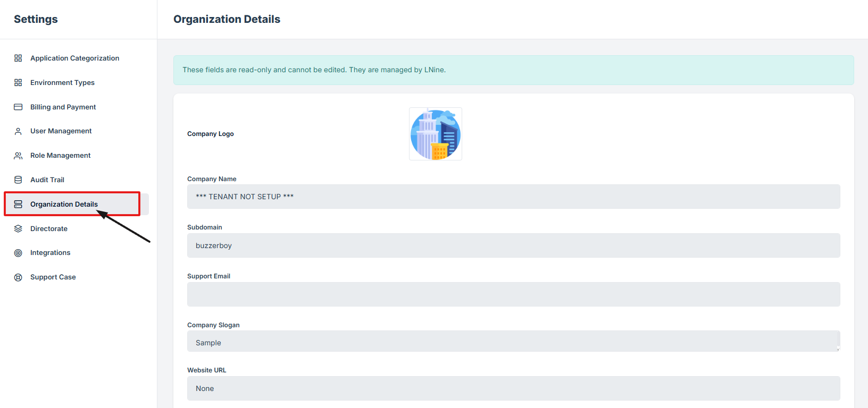Go to Environment Types page
Viewport: 868px width, 408px height.
pos(62,82)
